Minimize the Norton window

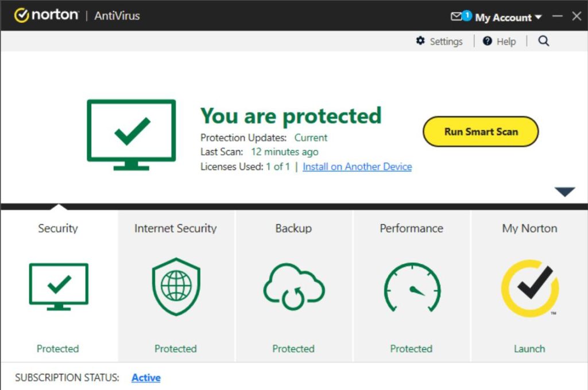coord(557,16)
